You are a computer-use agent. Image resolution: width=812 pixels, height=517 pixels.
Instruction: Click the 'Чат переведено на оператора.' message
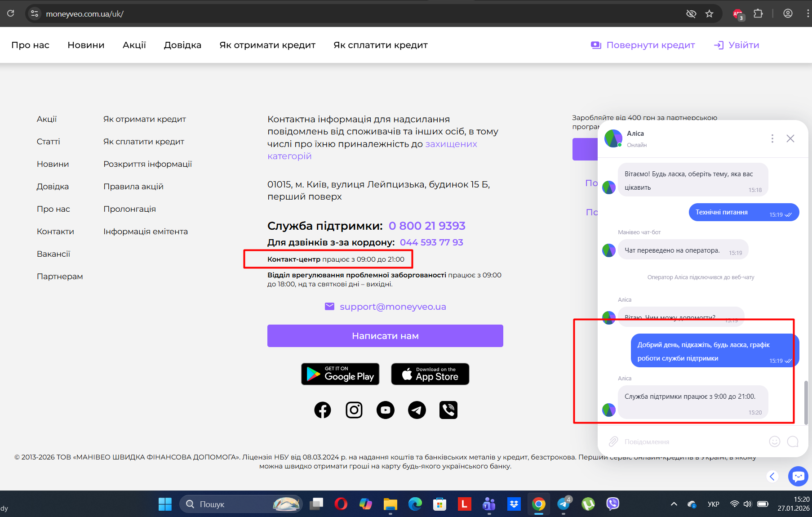point(683,250)
